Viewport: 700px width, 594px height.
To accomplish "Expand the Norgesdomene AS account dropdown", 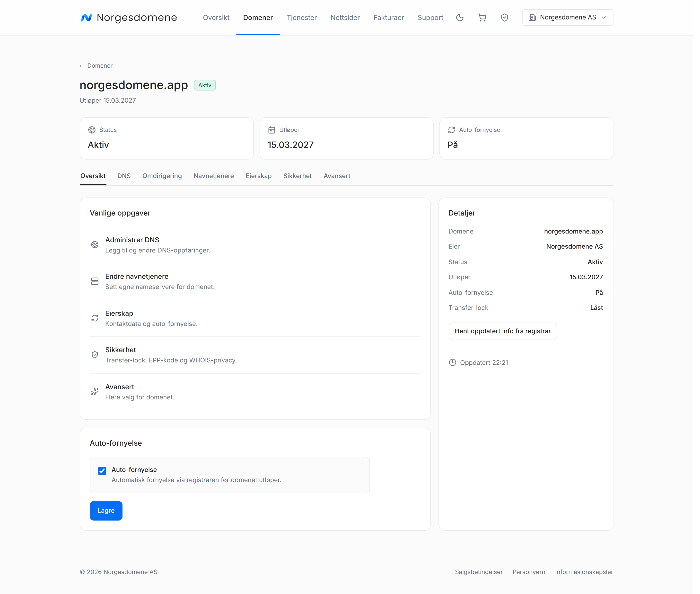I will pyautogui.click(x=567, y=18).
